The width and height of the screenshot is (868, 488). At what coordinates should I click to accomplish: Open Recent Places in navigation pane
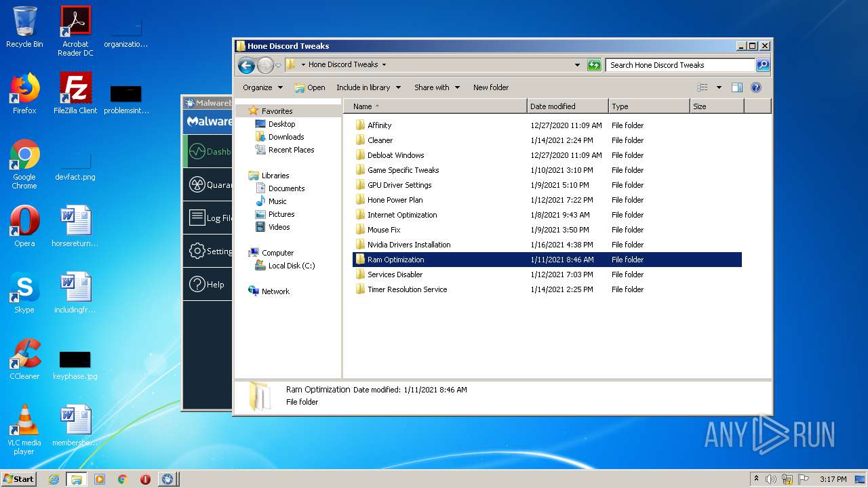[x=291, y=150]
